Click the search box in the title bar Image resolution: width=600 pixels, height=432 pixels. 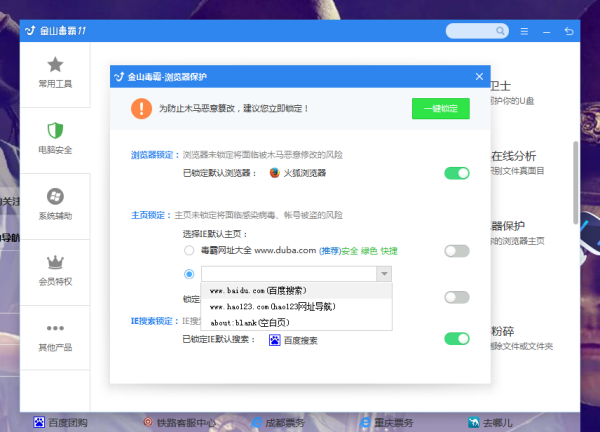point(477,31)
